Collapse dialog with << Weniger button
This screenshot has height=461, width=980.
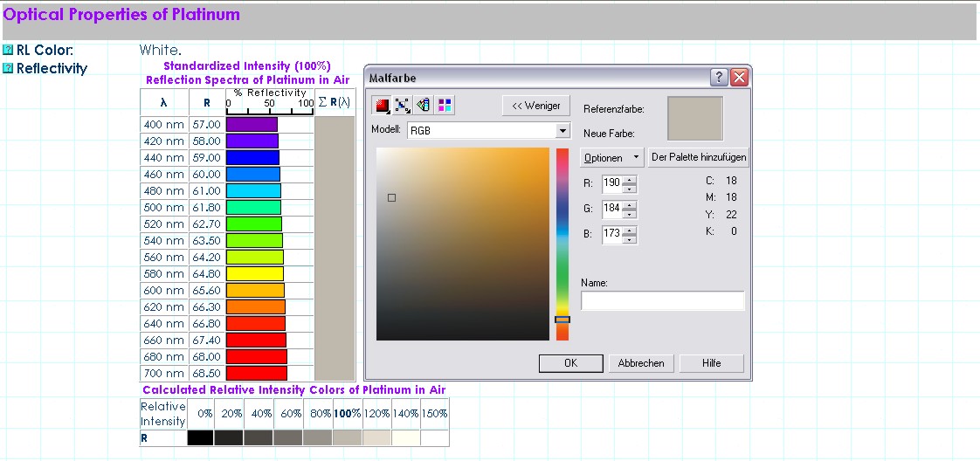click(536, 106)
